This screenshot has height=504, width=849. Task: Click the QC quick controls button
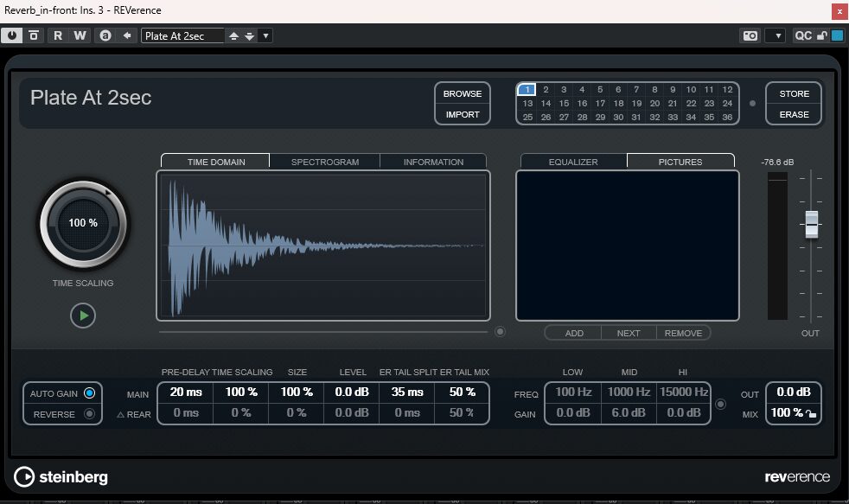803,35
